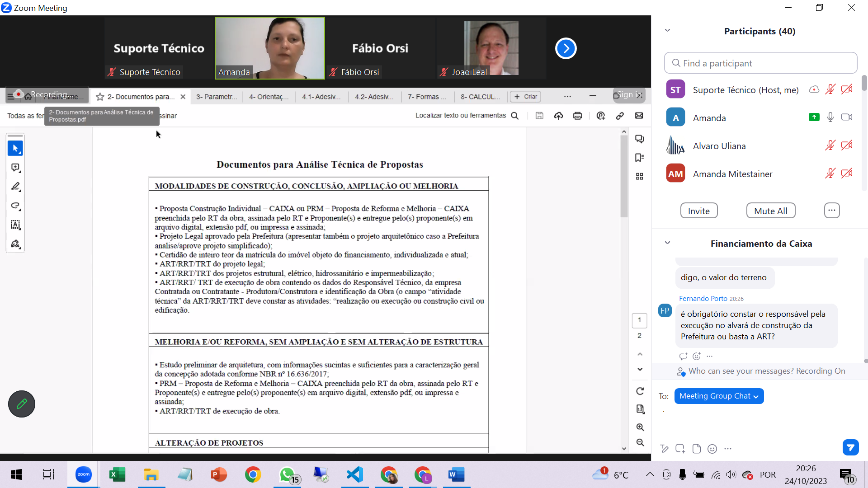Open the sign/fill signature tool
Viewport: 868px width, 488px height.
pyautogui.click(x=15, y=244)
